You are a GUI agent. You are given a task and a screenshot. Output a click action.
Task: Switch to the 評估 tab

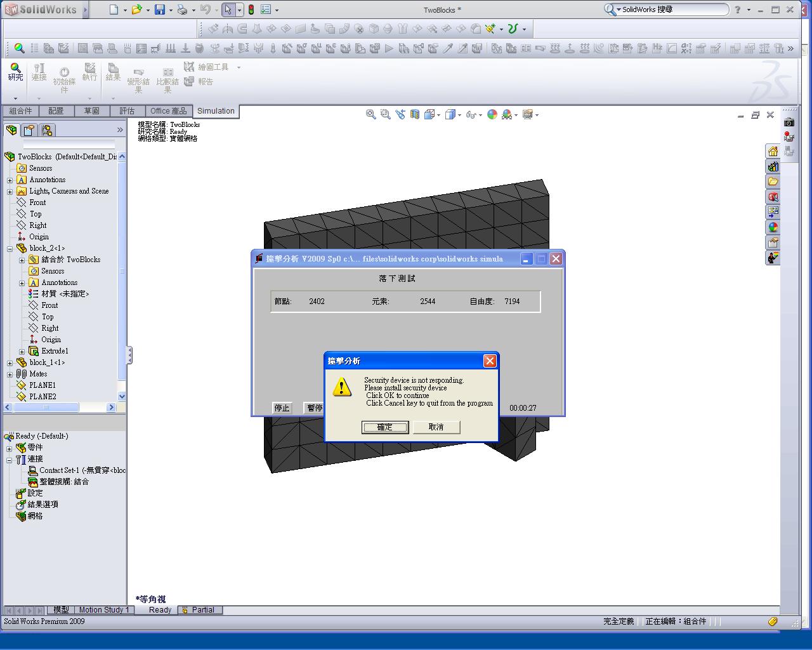(128, 111)
